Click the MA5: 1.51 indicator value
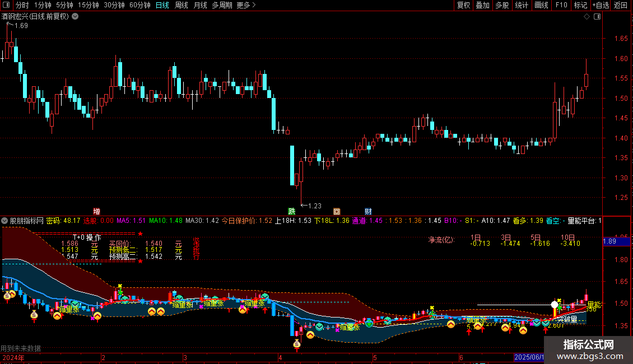The width and height of the screenshot is (633, 364). tap(131, 221)
